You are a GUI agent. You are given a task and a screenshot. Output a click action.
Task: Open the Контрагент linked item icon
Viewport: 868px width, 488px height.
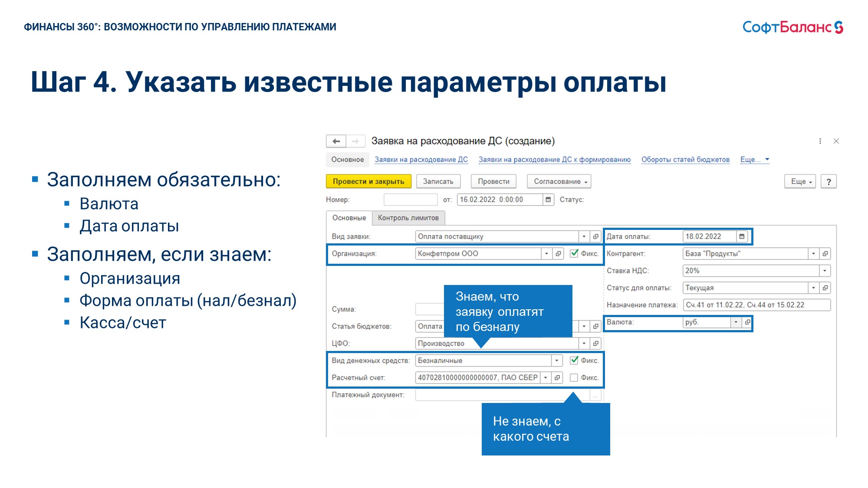pos(825,254)
